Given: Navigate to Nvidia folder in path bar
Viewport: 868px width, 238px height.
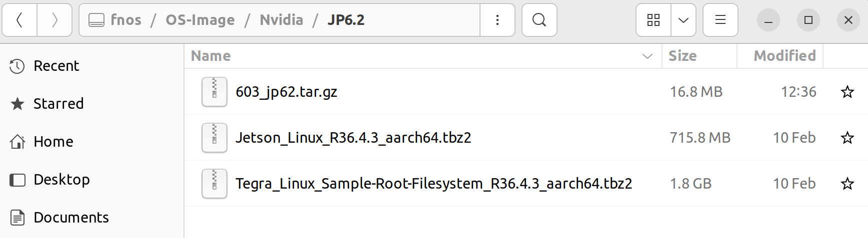Looking at the screenshot, I should click(281, 20).
